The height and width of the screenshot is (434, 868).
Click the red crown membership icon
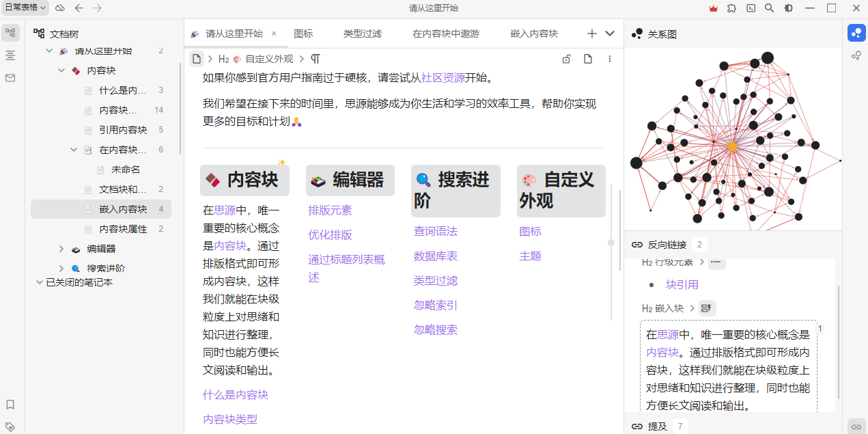(714, 8)
